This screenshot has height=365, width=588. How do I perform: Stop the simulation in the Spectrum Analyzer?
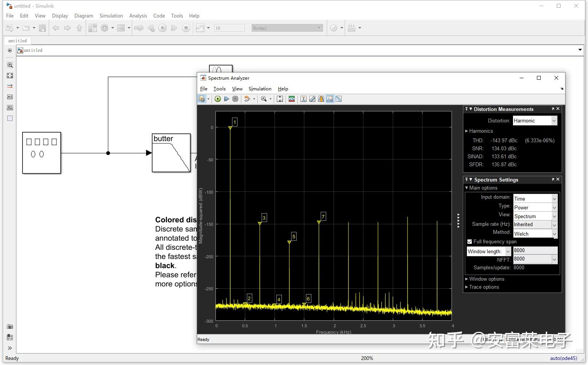point(235,99)
